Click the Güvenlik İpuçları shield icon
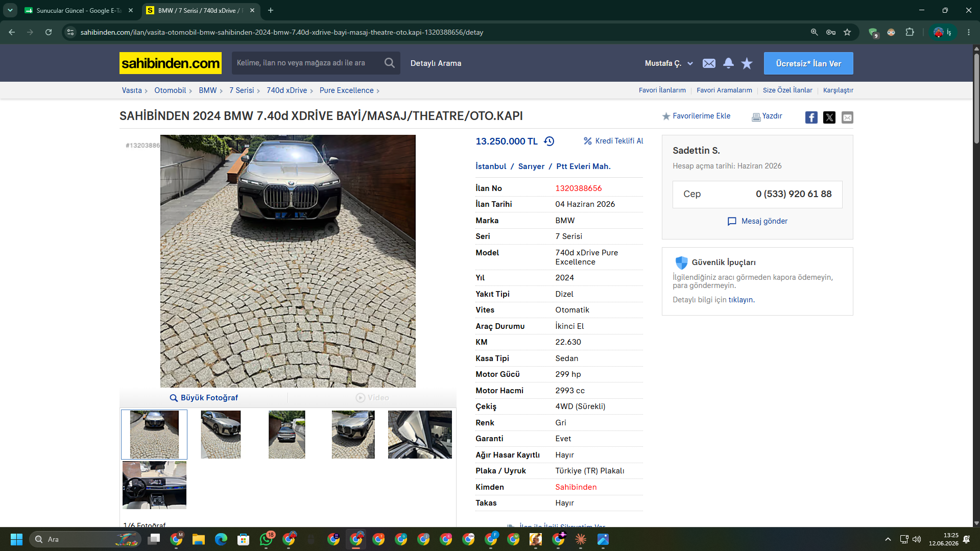980x551 pixels. point(681,262)
